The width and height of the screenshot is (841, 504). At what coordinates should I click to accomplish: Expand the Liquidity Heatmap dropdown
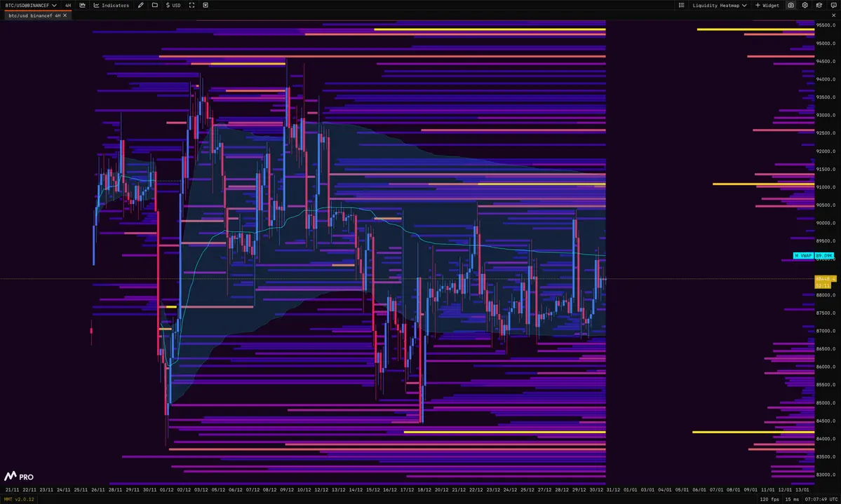(719, 6)
